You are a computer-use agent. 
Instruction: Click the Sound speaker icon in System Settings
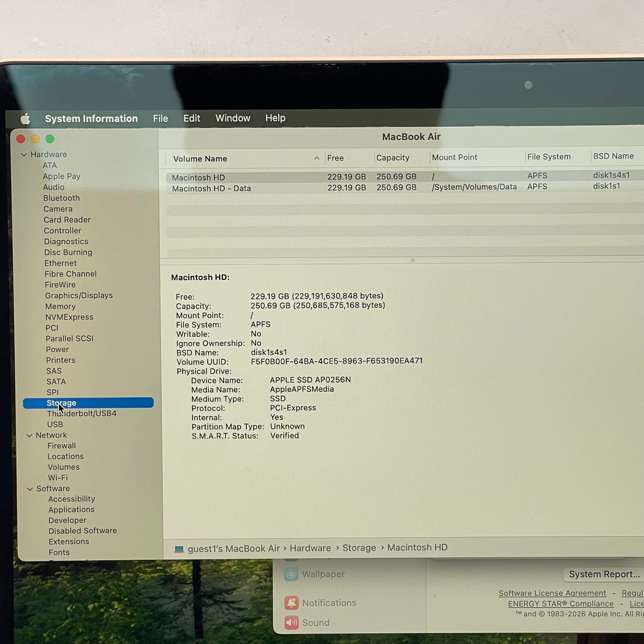click(292, 623)
